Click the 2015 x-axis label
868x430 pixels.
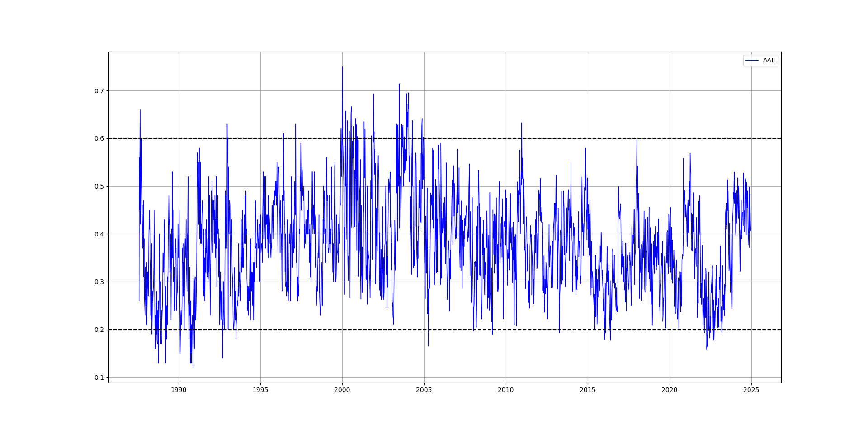pyautogui.click(x=588, y=390)
